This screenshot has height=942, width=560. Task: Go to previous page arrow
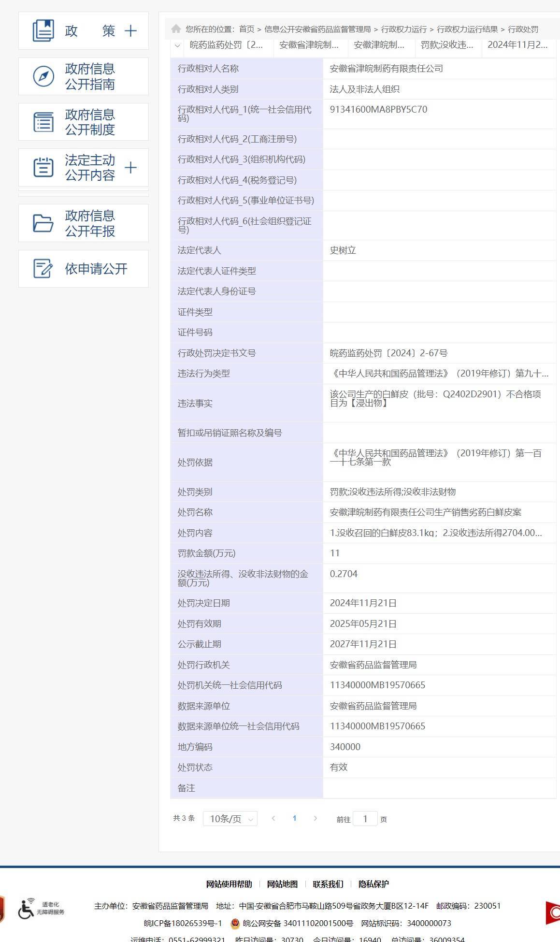click(x=273, y=818)
